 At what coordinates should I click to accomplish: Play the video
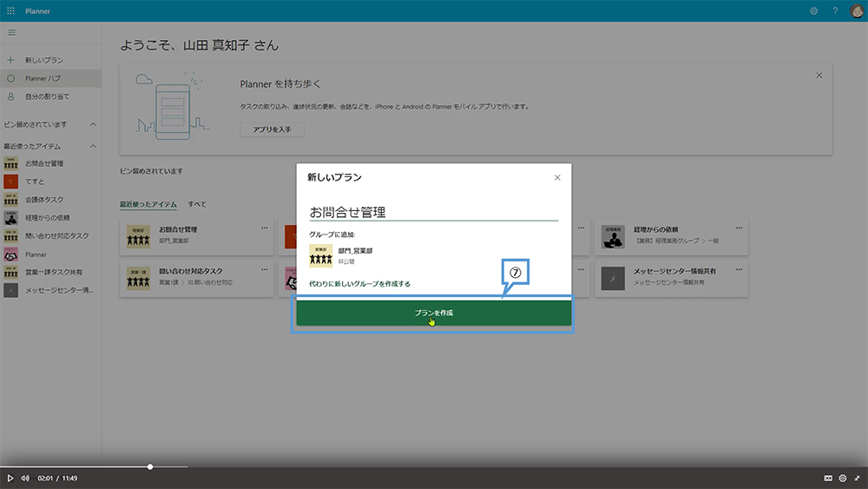pyautogui.click(x=10, y=478)
